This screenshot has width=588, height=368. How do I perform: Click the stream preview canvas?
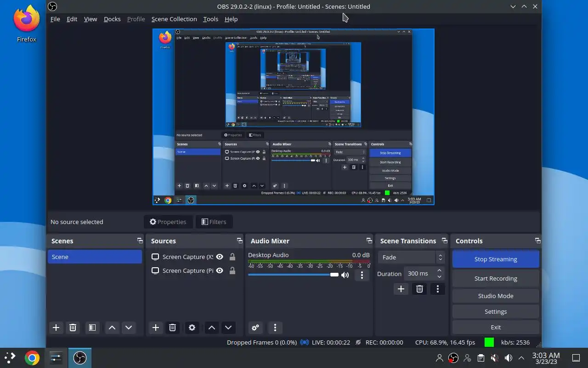[294, 117]
